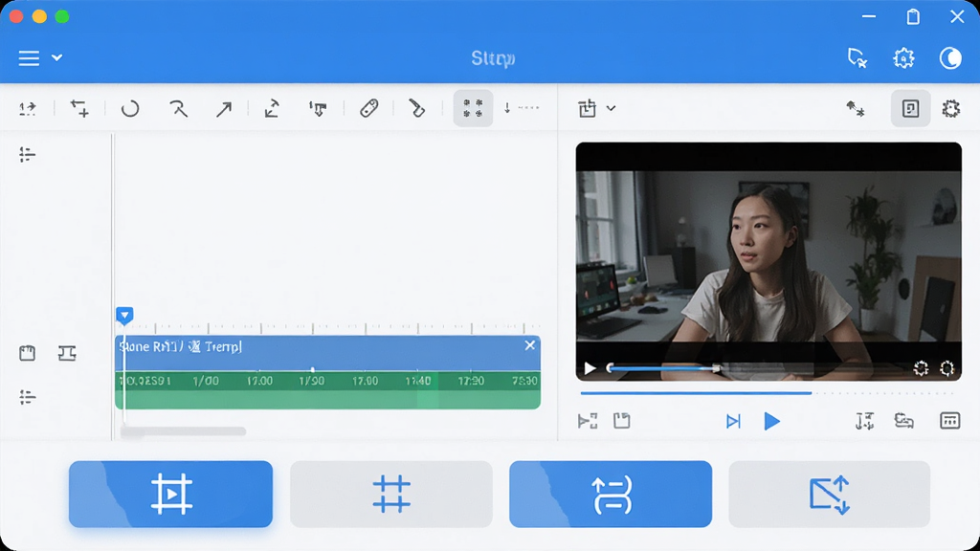Toggle the highlighted four-dot grid button

473,108
